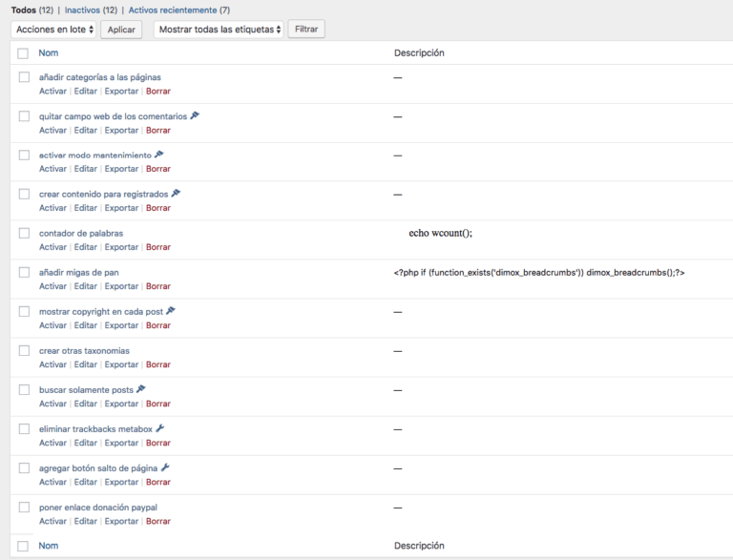Check the box for quitar campo web
The image size is (733, 560).
24,116
